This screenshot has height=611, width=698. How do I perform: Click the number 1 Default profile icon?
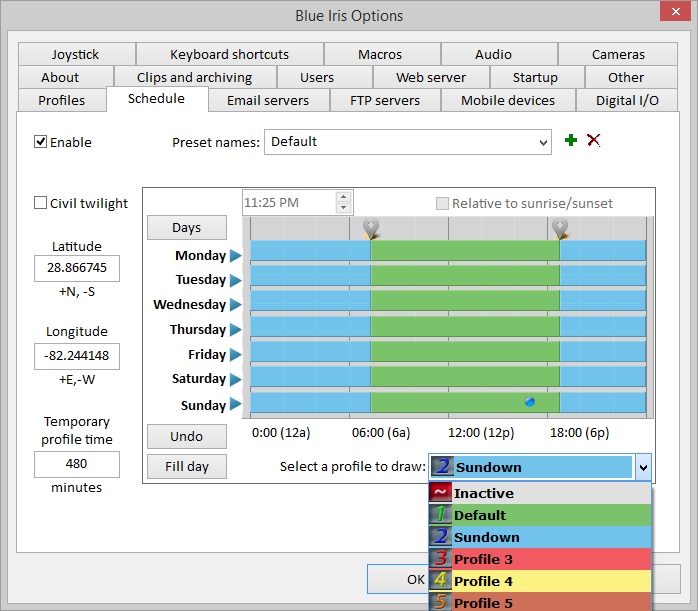coord(441,514)
